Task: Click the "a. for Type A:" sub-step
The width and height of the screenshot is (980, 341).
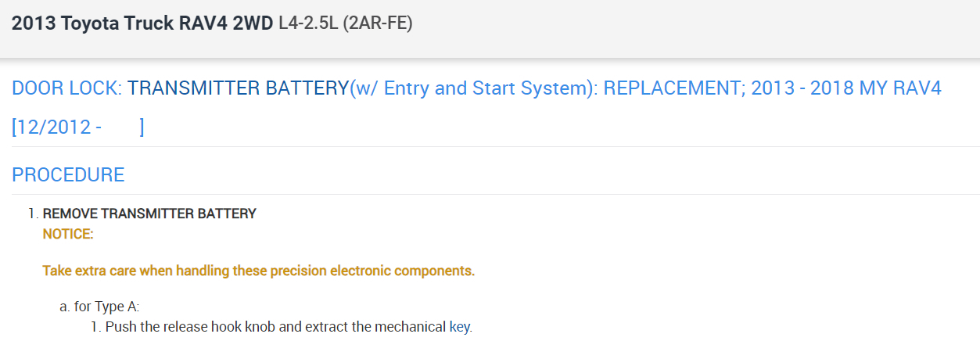Action: [99, 307]
